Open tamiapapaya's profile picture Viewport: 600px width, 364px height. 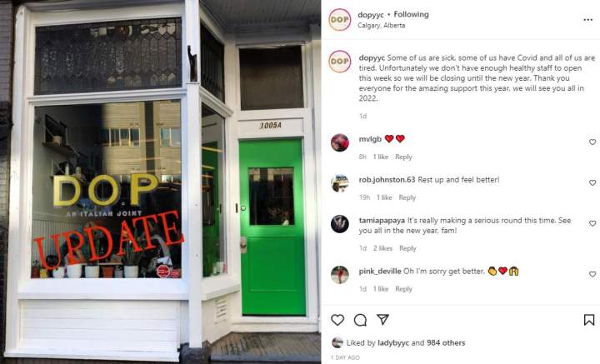(x=340, y=224)
